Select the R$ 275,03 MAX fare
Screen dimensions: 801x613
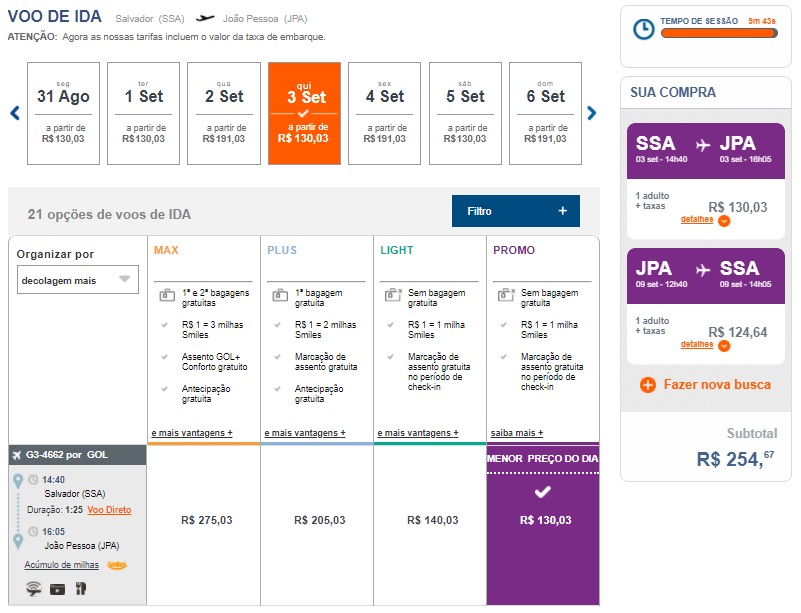207,520
